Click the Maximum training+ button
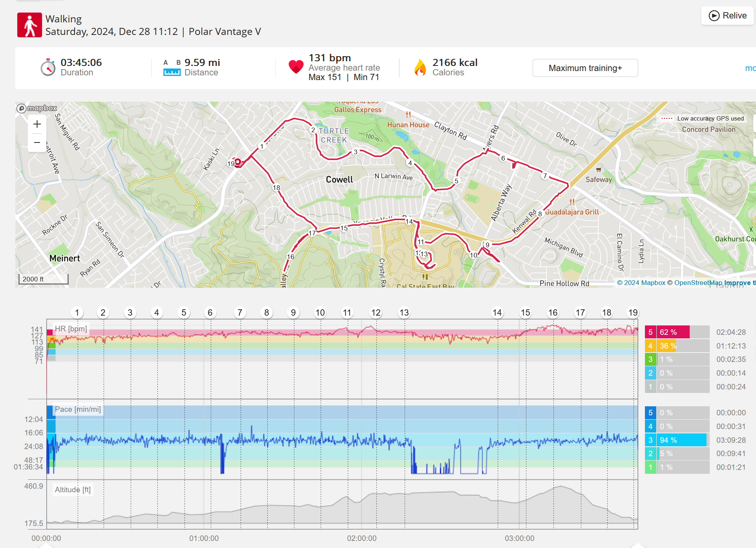Screen dimensions: 756x548 585,68
